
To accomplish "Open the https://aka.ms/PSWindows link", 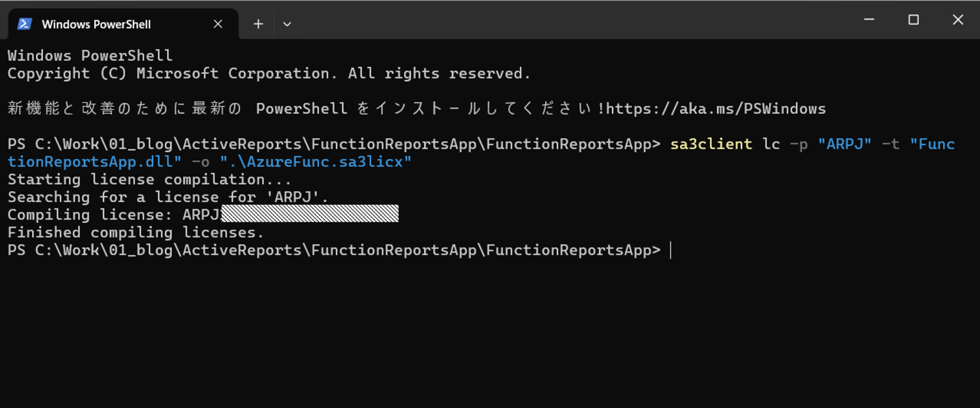I will pos(716,108).
